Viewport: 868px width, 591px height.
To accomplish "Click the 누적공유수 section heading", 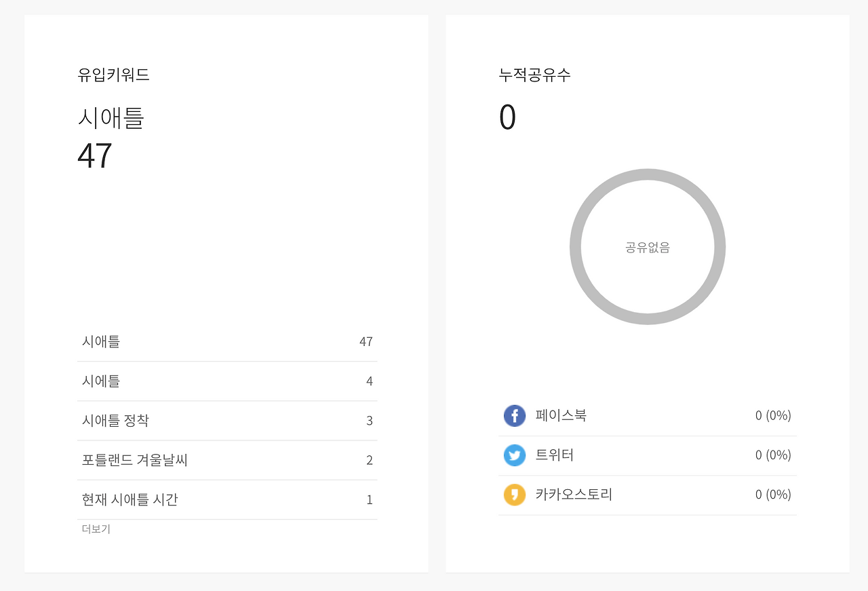I will point(535,75).
